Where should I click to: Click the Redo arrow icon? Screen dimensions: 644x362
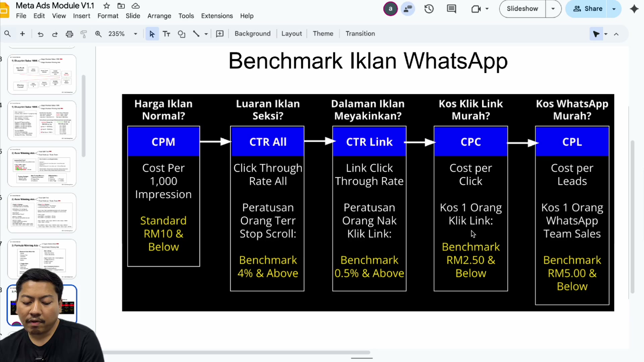[55, 34]
